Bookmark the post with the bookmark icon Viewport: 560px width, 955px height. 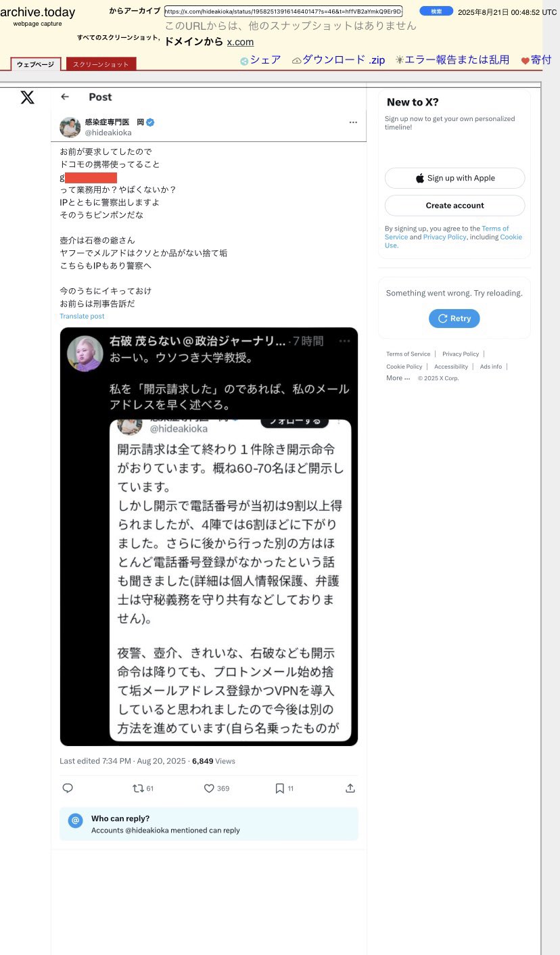coord(279,788)
